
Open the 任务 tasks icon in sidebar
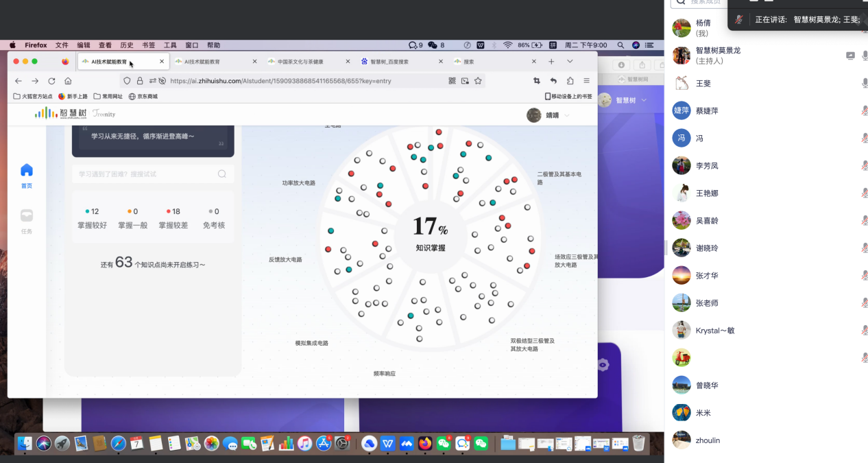point(27,215)
